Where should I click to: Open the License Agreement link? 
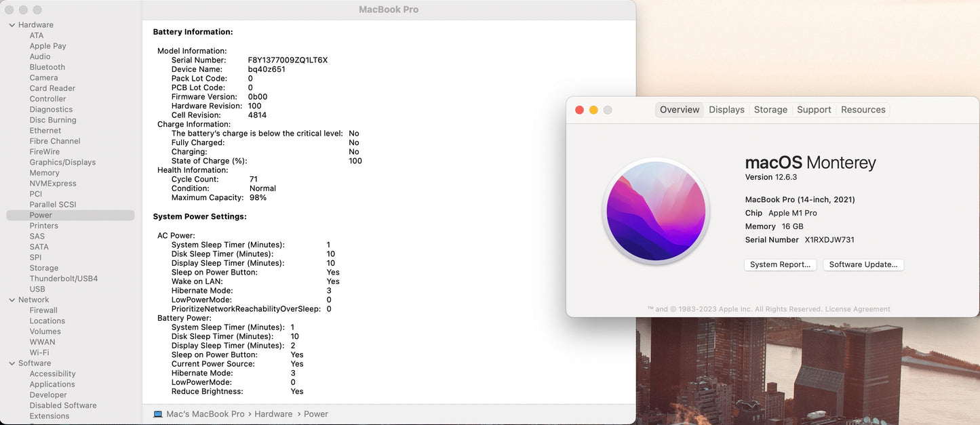(x=857, y=309)
